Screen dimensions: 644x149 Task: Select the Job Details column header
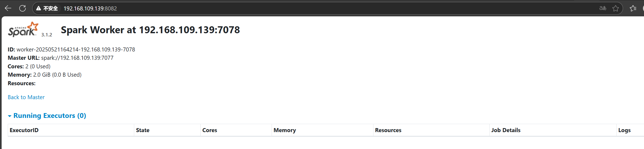pos(506,130)
